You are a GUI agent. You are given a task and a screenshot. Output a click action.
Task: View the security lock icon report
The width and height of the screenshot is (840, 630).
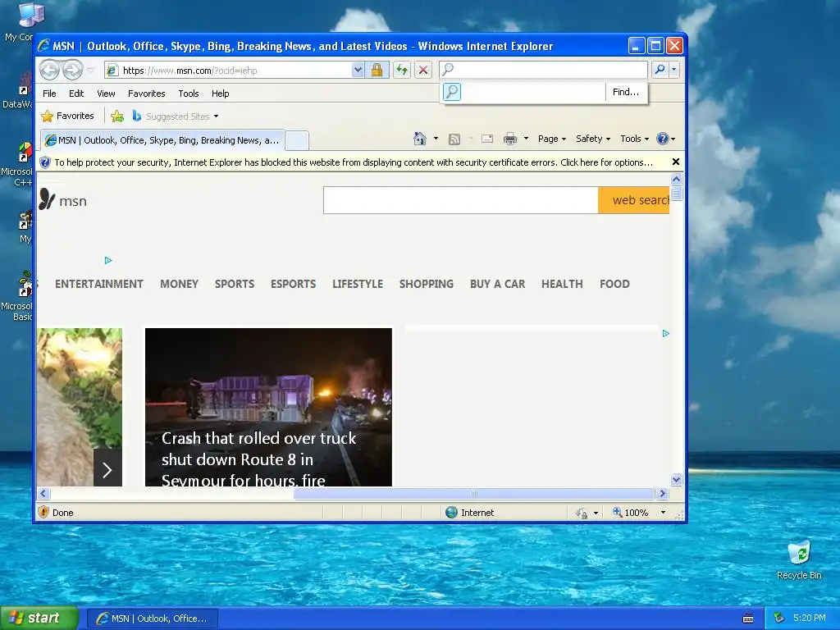pos(377,71)
